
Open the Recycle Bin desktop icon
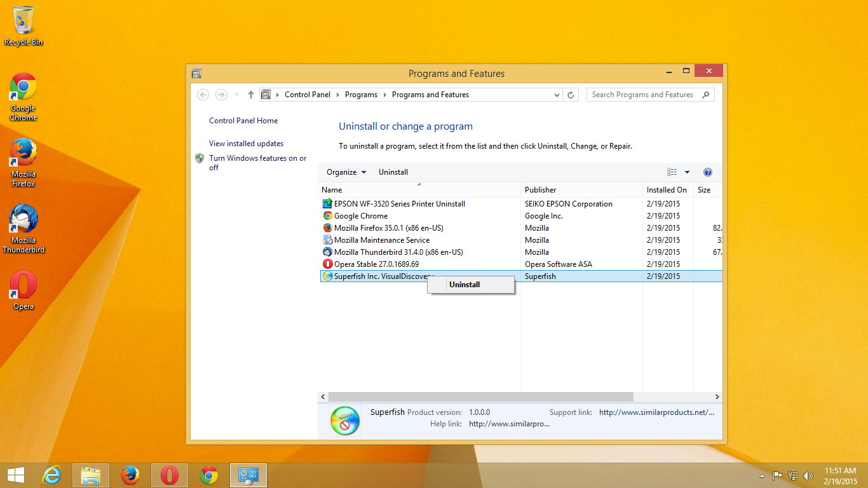pos(24,26)
